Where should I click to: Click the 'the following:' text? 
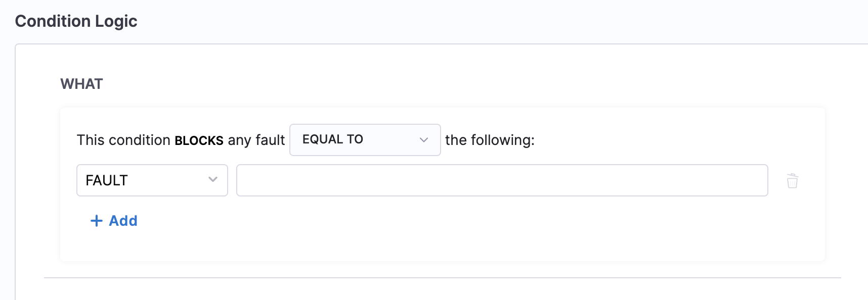[489, 140]
